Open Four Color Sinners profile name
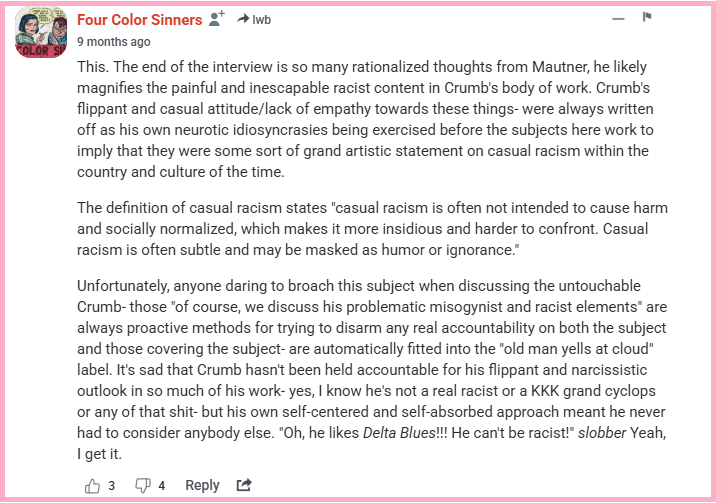This screenshot has width=716, height=503. pos(139,19)
